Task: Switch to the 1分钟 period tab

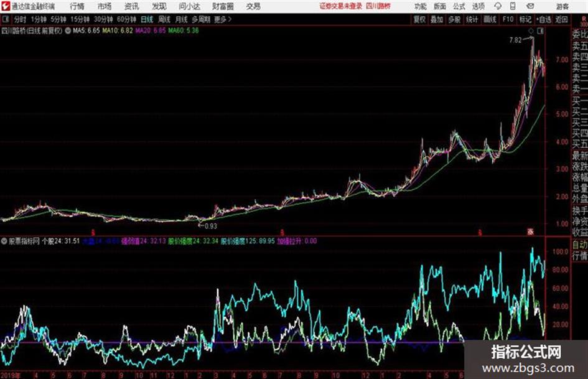Action: tap(38, 19)
